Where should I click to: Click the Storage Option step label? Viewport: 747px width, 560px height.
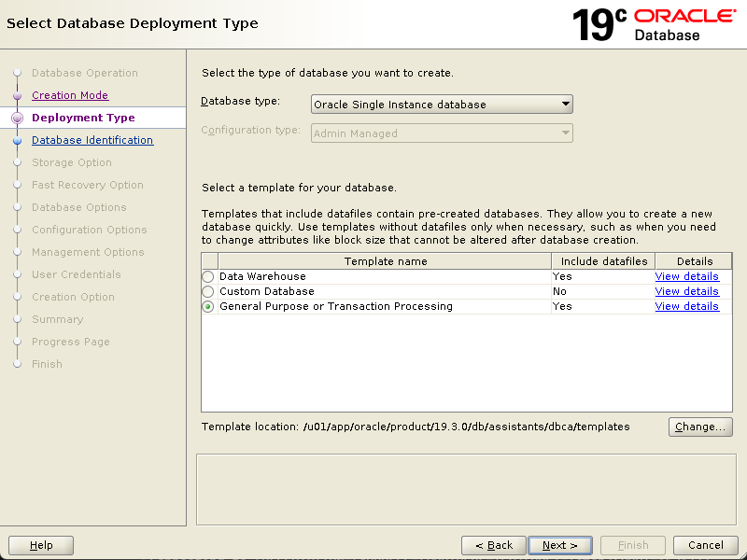point(72,162)
